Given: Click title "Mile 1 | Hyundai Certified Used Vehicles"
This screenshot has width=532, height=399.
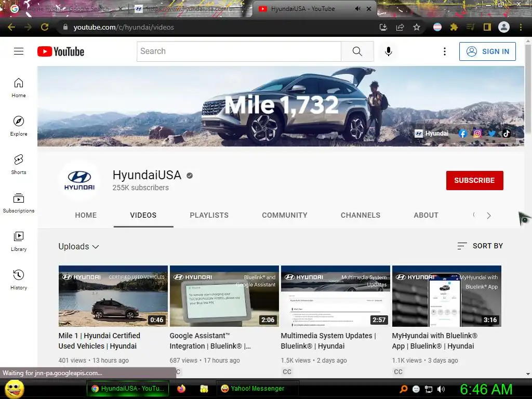Looking at the screenshot, I should point(99,341).
